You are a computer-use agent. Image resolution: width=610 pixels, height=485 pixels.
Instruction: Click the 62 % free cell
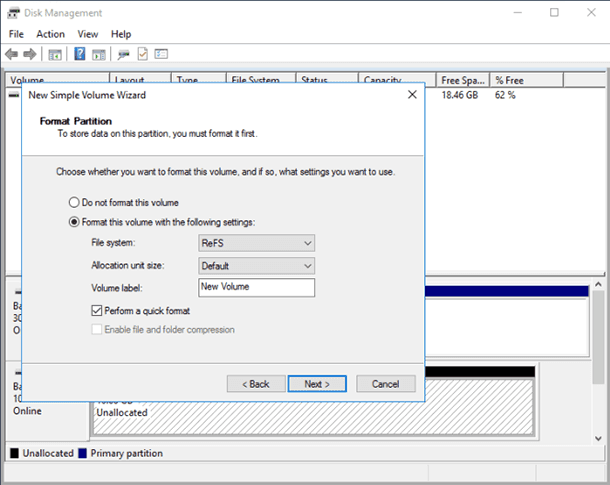pyautogui.click(x=505, y=95)
